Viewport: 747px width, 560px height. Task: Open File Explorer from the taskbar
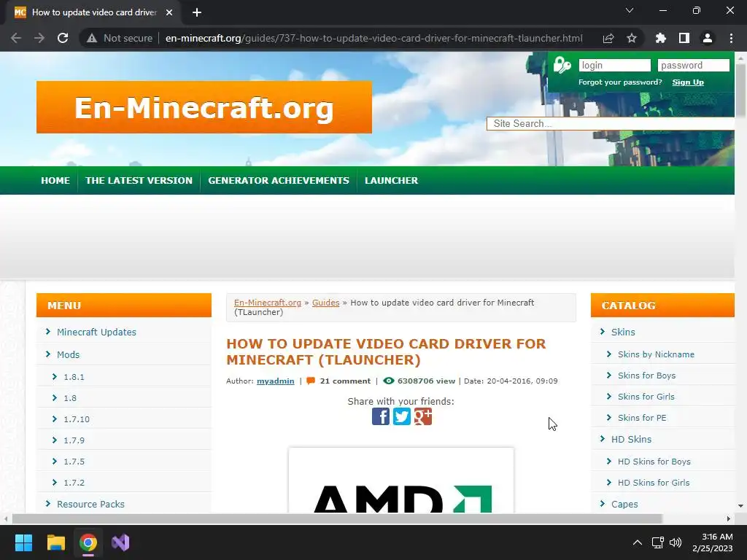coord(55,542)
